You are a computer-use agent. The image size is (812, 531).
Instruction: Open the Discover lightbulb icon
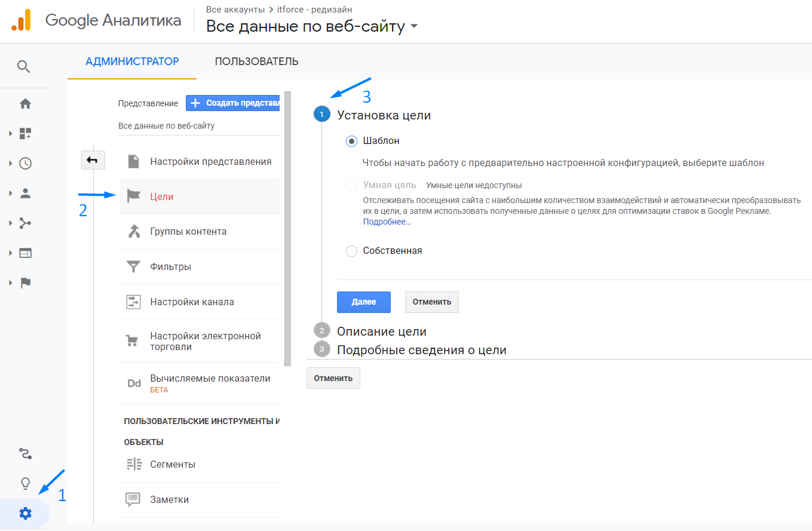25,483
